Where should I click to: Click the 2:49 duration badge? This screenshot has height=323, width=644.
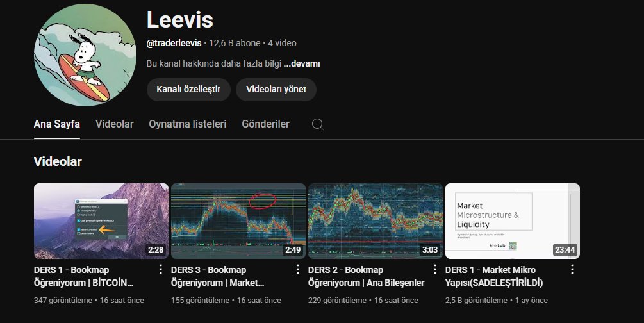click(293, 250)
